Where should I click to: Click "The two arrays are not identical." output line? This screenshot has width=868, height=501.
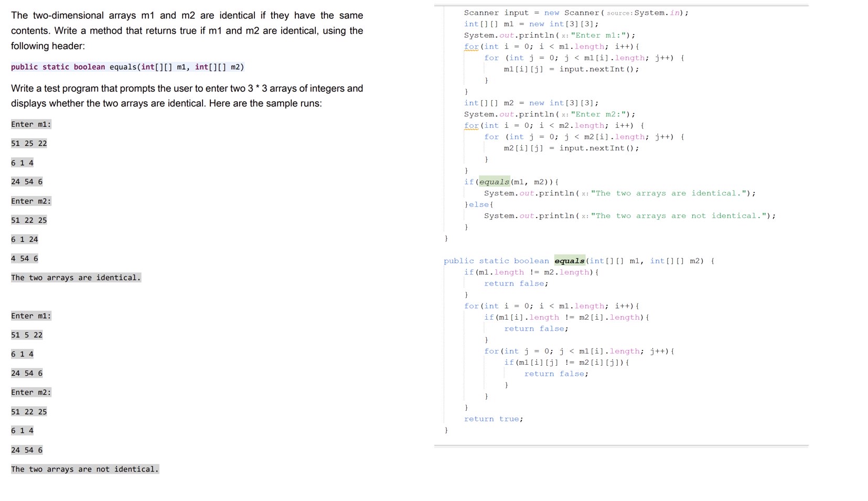tap(85, 469)
